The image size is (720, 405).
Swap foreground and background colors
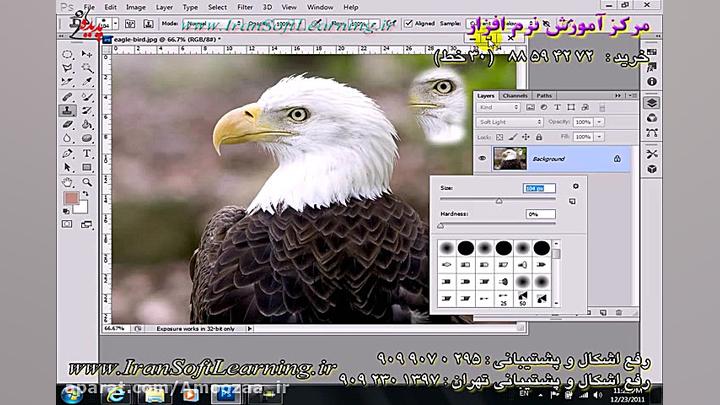(85, 194)
